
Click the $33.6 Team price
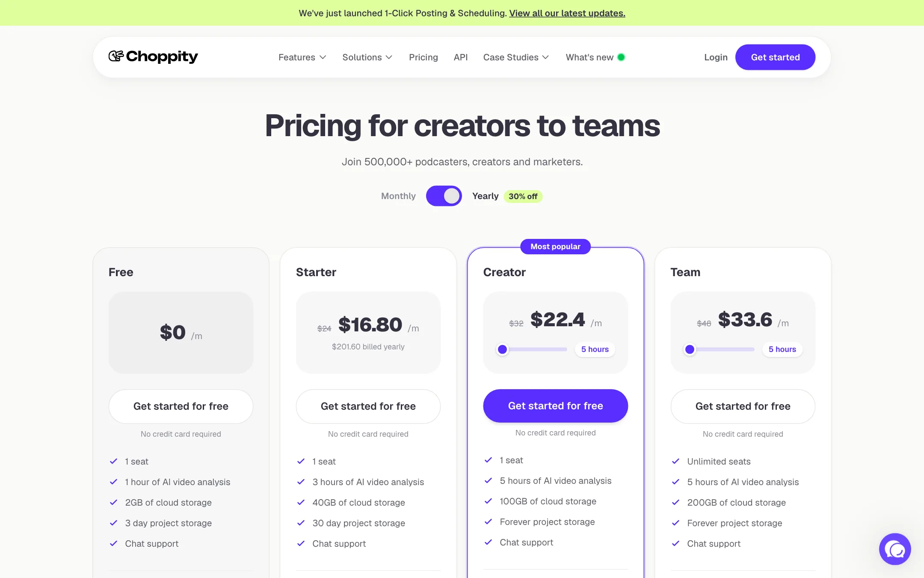point(745,319)
